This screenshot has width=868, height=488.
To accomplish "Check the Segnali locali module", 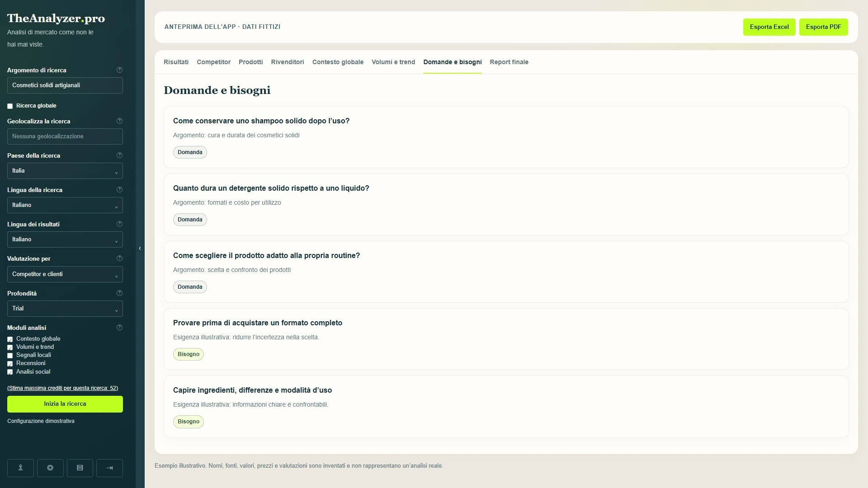I will click(x=10, y=356).
